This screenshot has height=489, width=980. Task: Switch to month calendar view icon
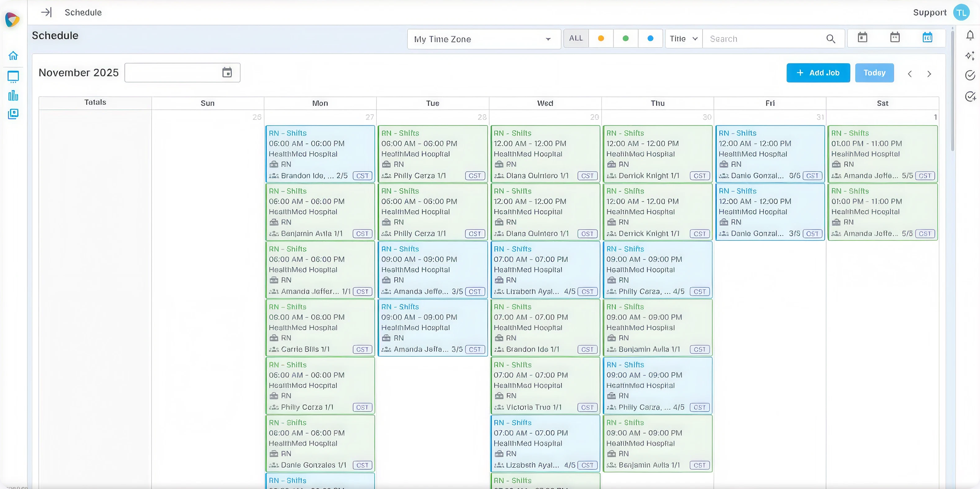pyautogui.click(x=927, y=38)
